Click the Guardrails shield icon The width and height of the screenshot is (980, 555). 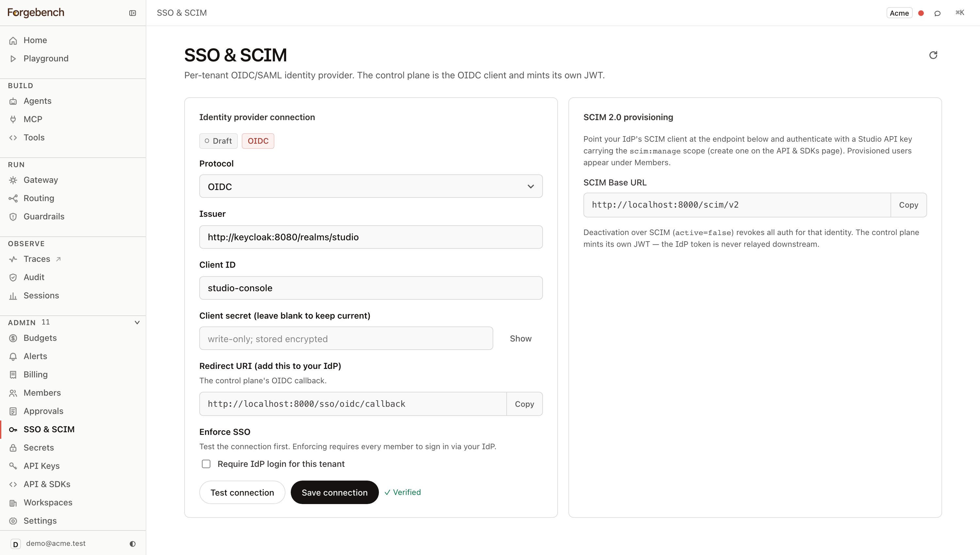13,216
